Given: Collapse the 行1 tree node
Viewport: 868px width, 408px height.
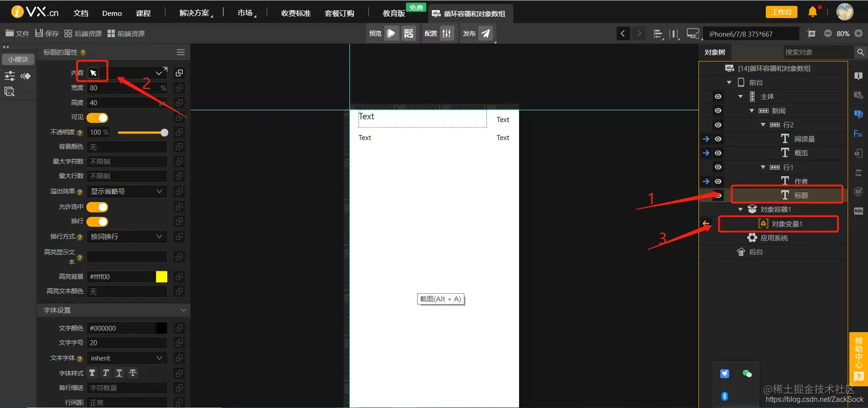Looking at the screenshot, I should pos(763,167).
